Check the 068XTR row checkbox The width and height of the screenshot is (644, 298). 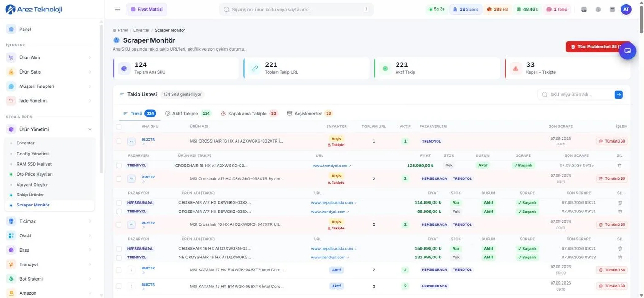coord(119,286)
